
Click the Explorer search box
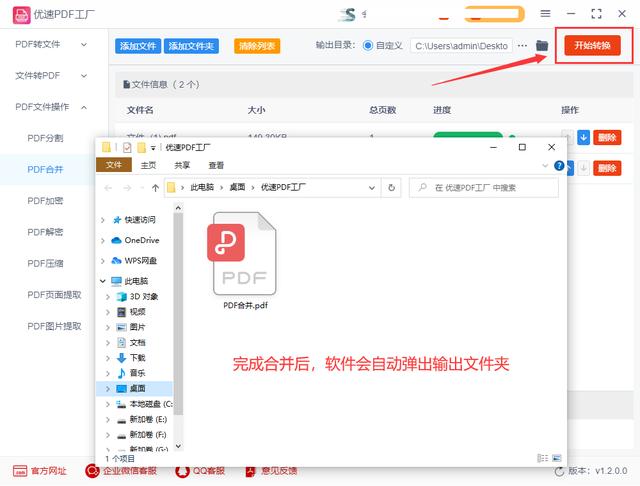pos(484,188)
